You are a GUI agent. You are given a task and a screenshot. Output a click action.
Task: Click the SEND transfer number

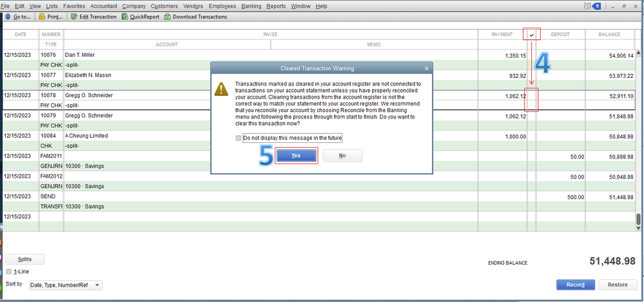click(x=48, y=196)
